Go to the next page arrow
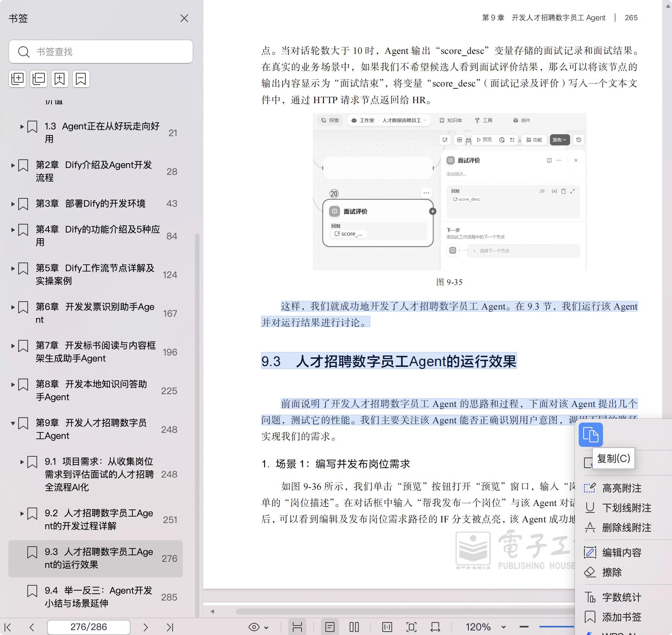This screenshot has width=672, height=635. (146, 627)
